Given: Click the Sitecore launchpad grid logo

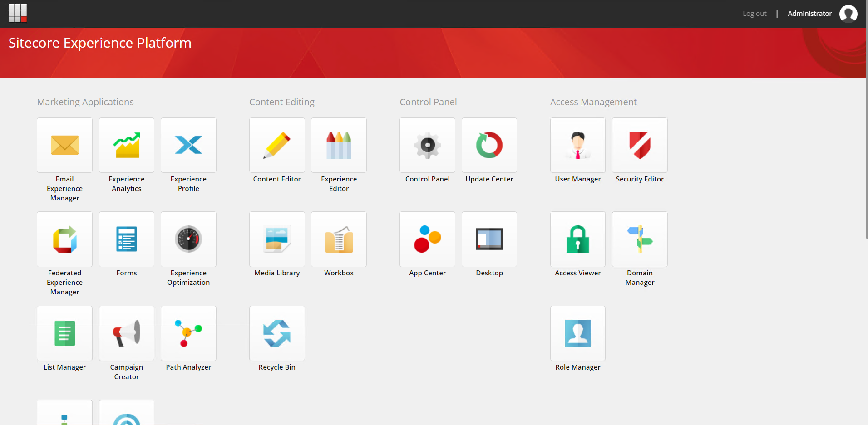Looking at the screenshot, I should (x=18, y=13).
